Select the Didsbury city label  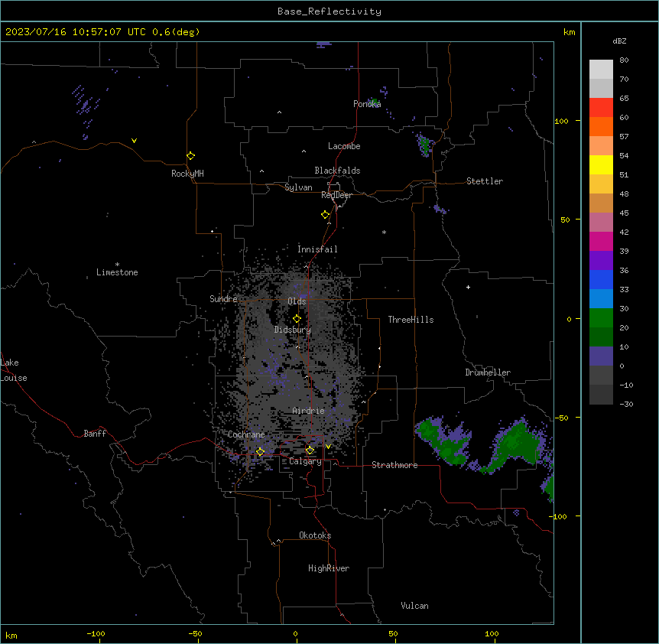(293, 330)
